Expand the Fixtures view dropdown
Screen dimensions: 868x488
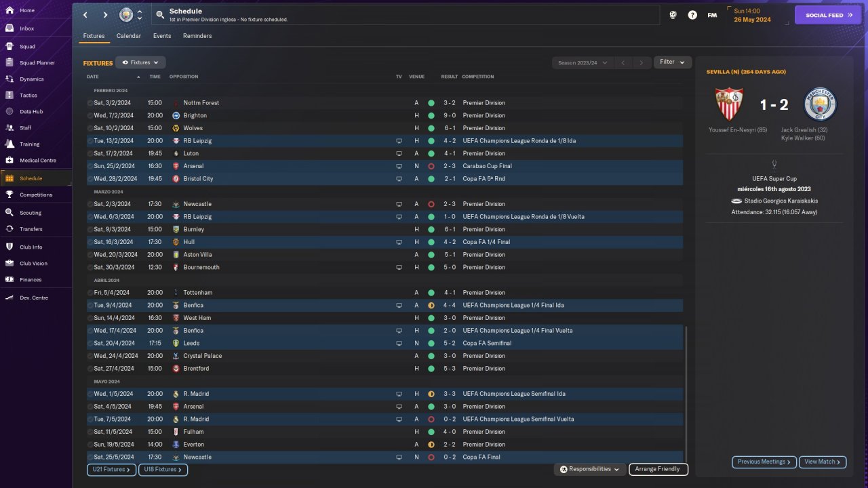pos(140,62)
